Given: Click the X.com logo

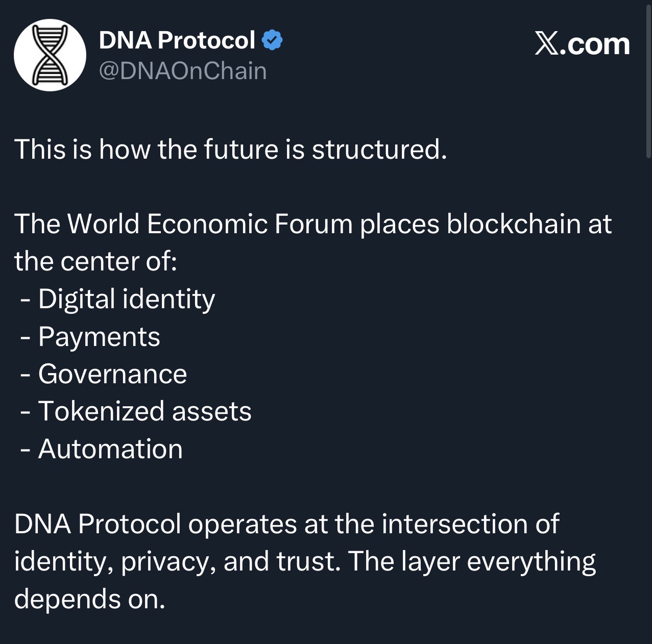Looking at the screenshot, I should 582,44.
